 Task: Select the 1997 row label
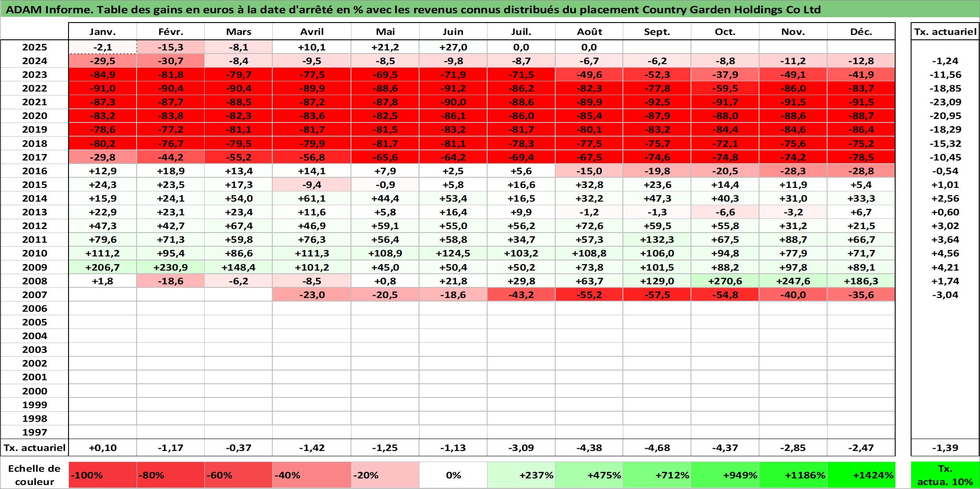point(34,432)
